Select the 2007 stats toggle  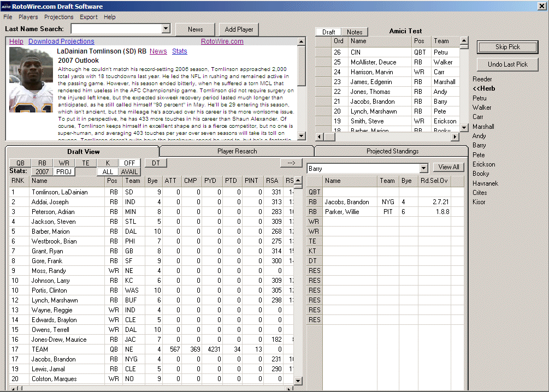tap(42, 172)
